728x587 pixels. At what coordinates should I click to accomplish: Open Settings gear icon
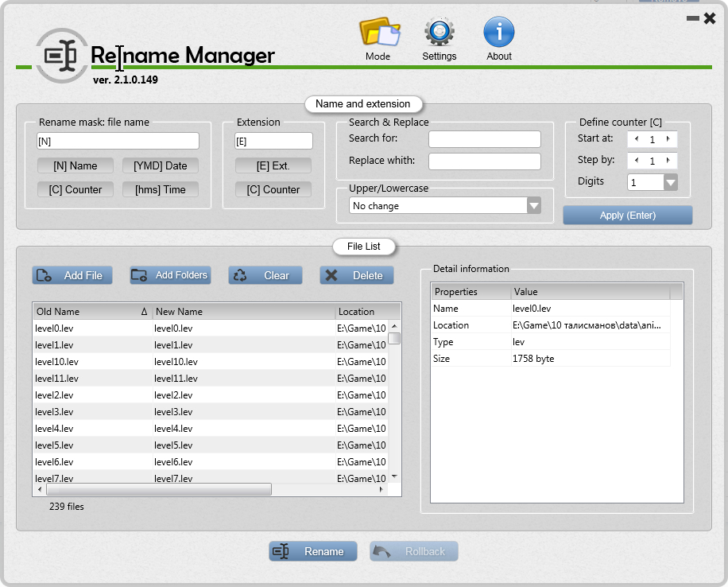pyautogui.click(x=439, y=34)
